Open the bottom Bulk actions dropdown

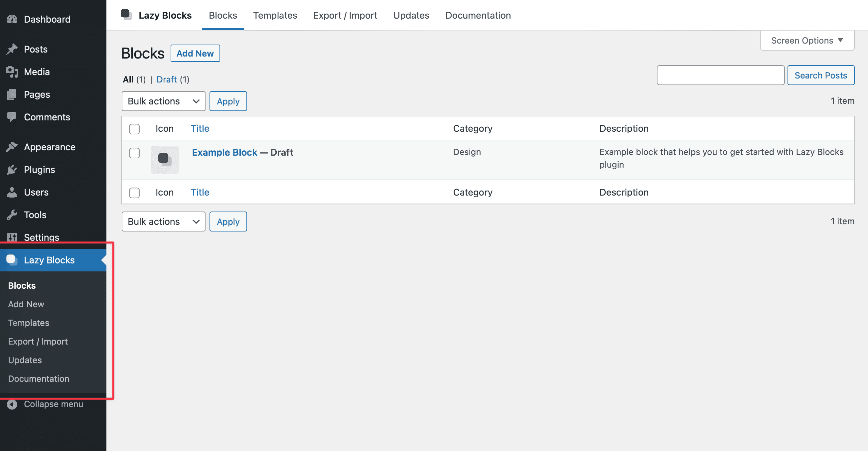[163, 222]
